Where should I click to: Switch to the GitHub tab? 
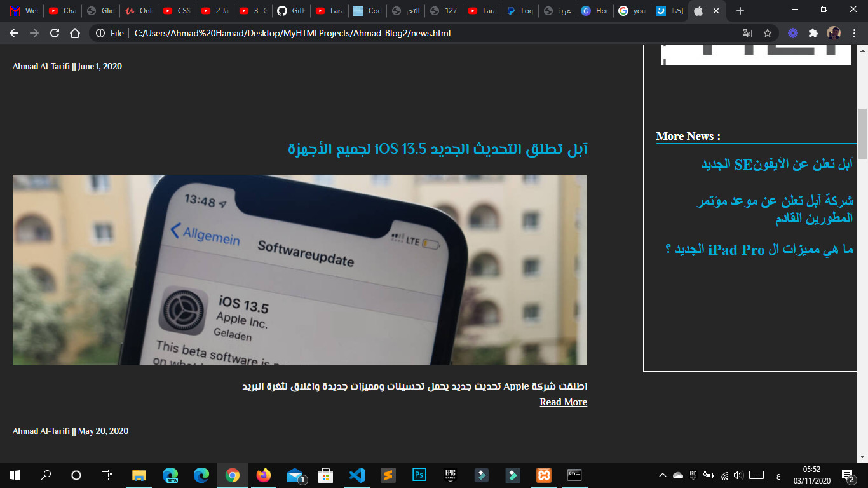coord(291,11)
